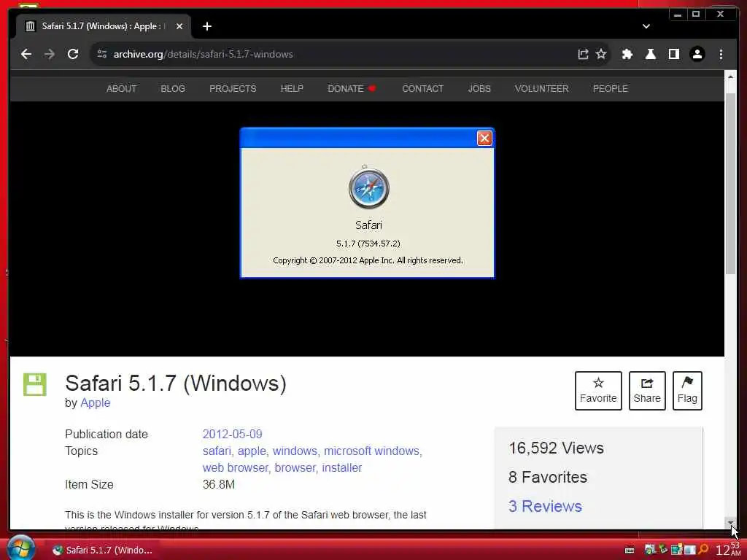
Task: Click the 16,592 Views text
Action: (x=556, y=448)
